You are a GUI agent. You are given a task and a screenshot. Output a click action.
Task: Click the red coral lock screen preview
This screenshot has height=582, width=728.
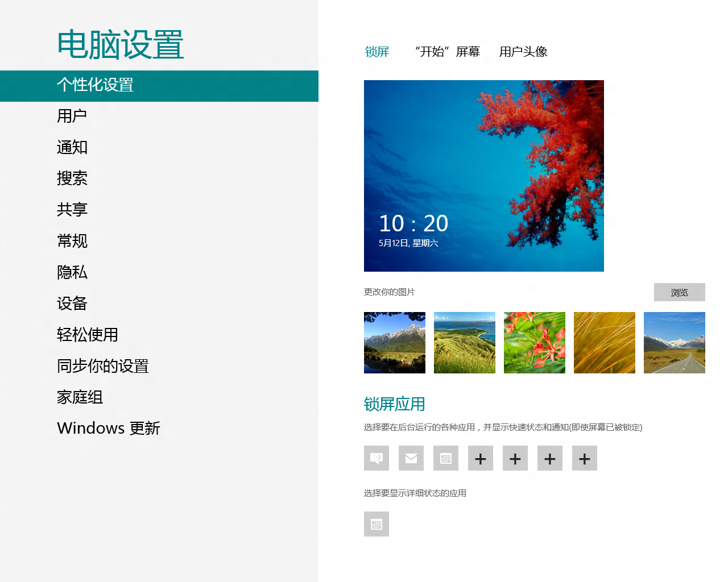tap(484, 176)
